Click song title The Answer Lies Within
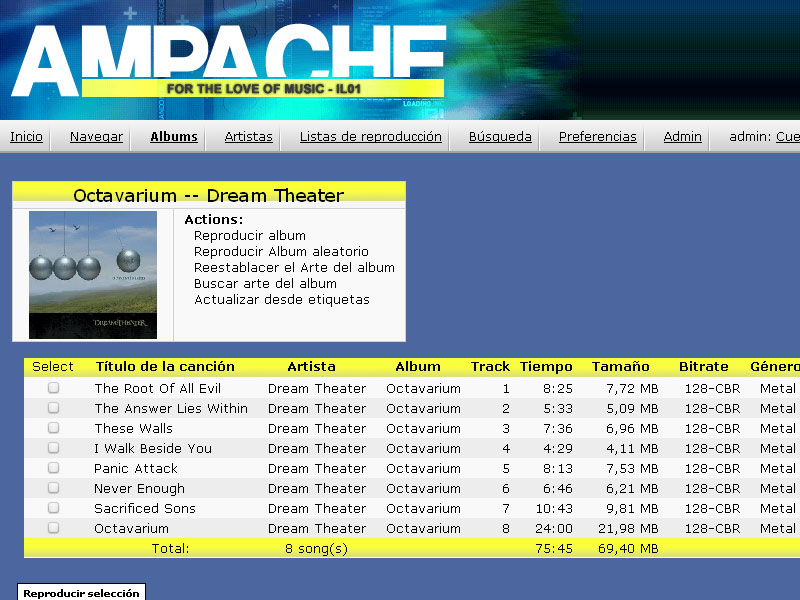The image size is (800, 600). 171,408
